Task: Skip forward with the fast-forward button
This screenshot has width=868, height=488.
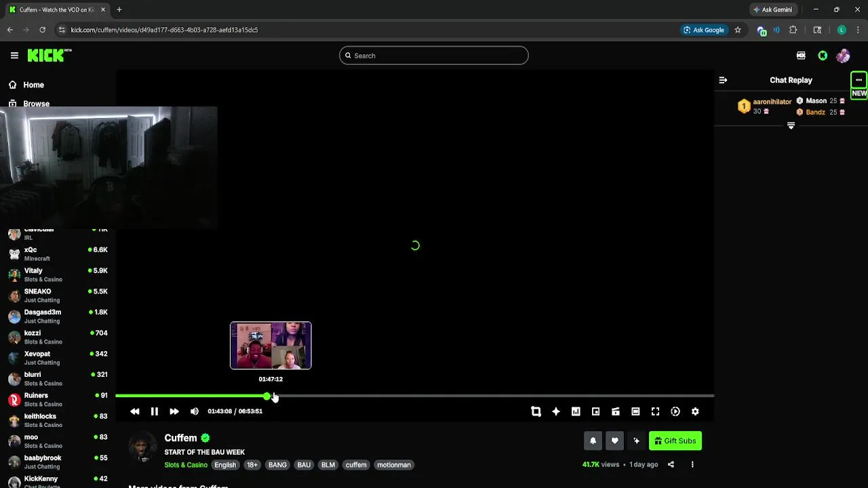Action: 174,411
